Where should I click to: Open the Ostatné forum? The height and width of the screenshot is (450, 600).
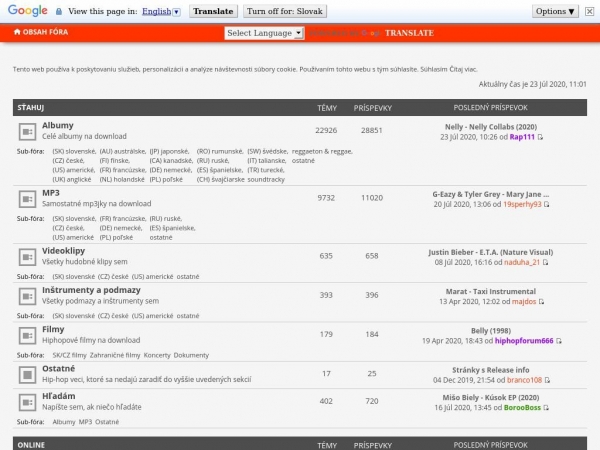coord(59,368)
